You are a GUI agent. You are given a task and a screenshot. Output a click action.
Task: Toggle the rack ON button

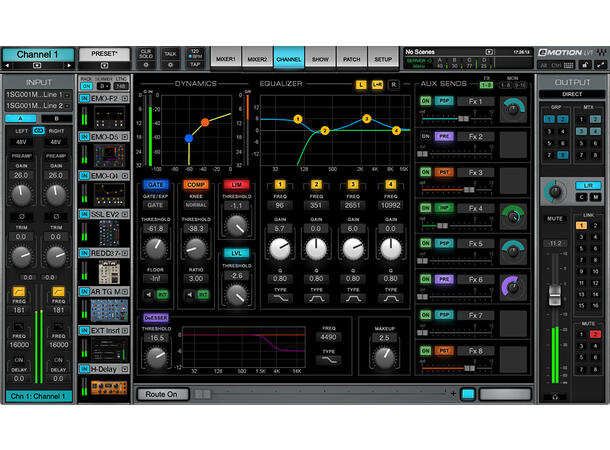pos(86,86)
